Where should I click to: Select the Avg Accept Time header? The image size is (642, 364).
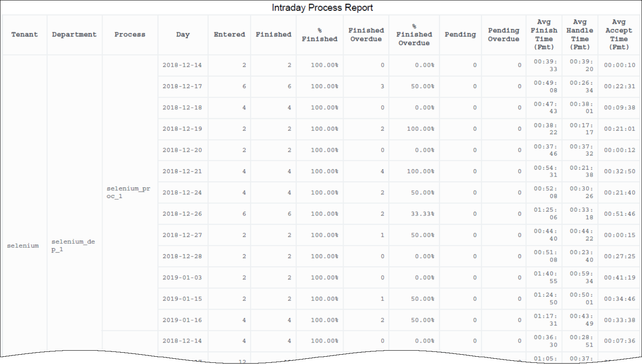(x=619, y=35)
